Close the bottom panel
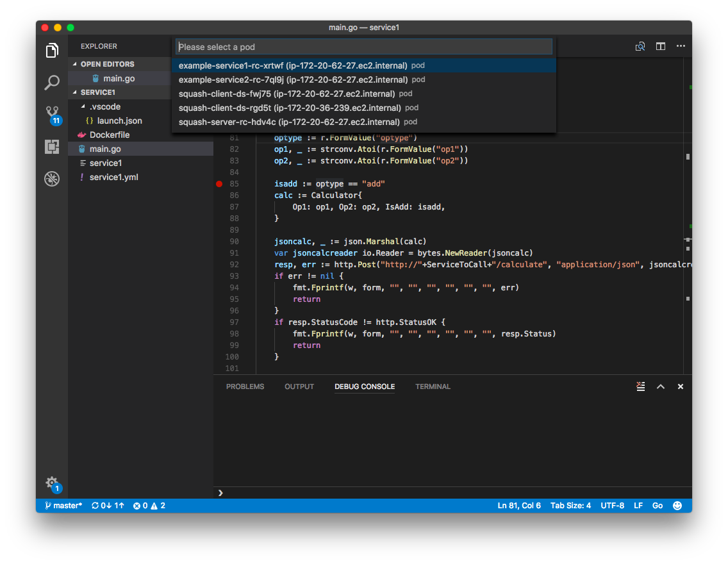728x564 pixels. [680, 386]
